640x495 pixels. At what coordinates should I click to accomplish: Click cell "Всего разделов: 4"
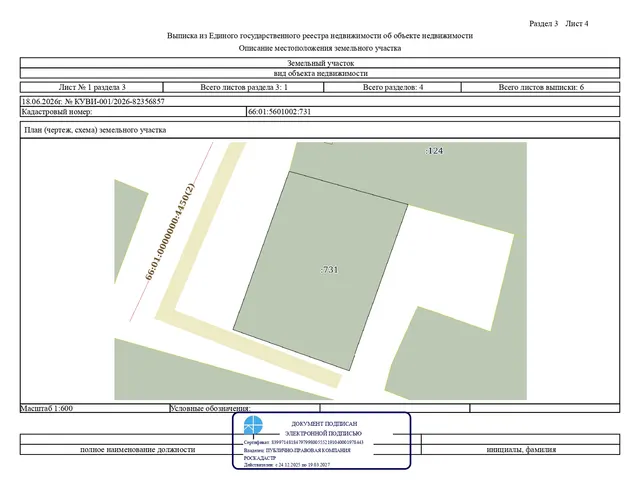pyautogui.click(x=393, y=87)
